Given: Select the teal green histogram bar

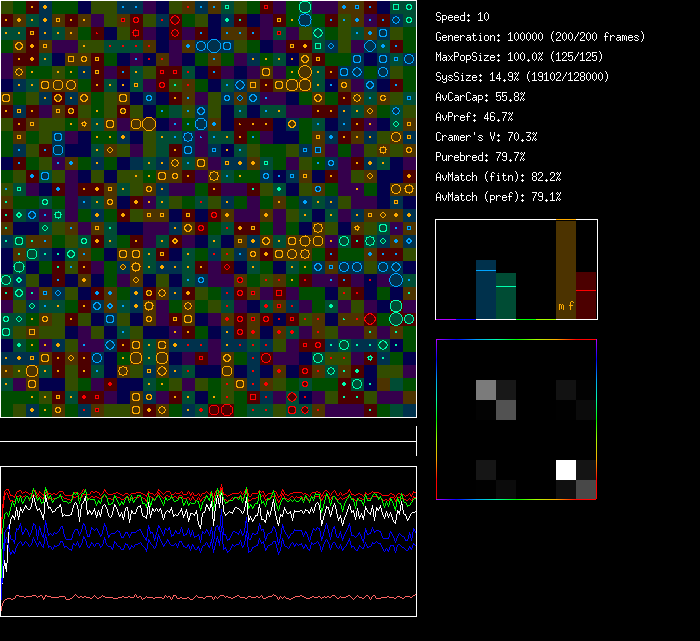Looking at the screenshot, I should [x=506, y=297].
